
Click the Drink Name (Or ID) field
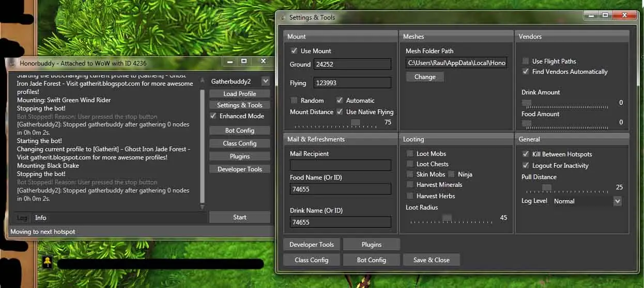tap(341, 222)
